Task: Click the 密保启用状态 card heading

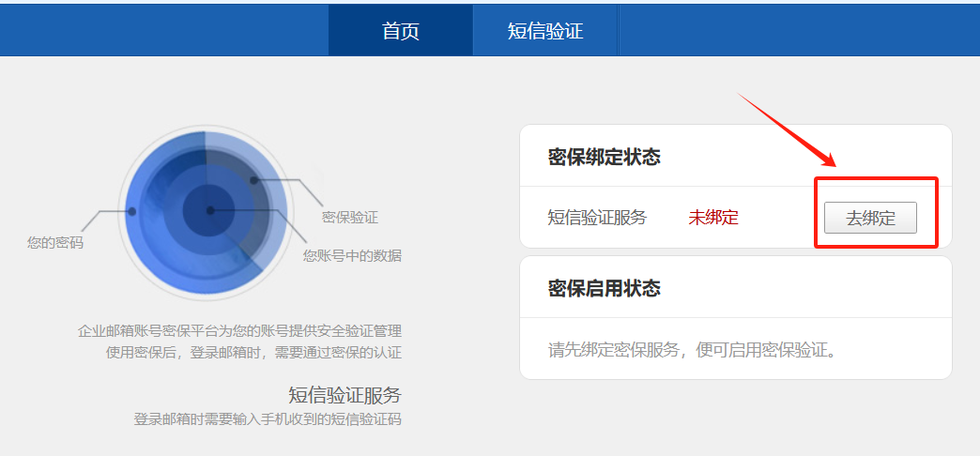Action: 605,287
